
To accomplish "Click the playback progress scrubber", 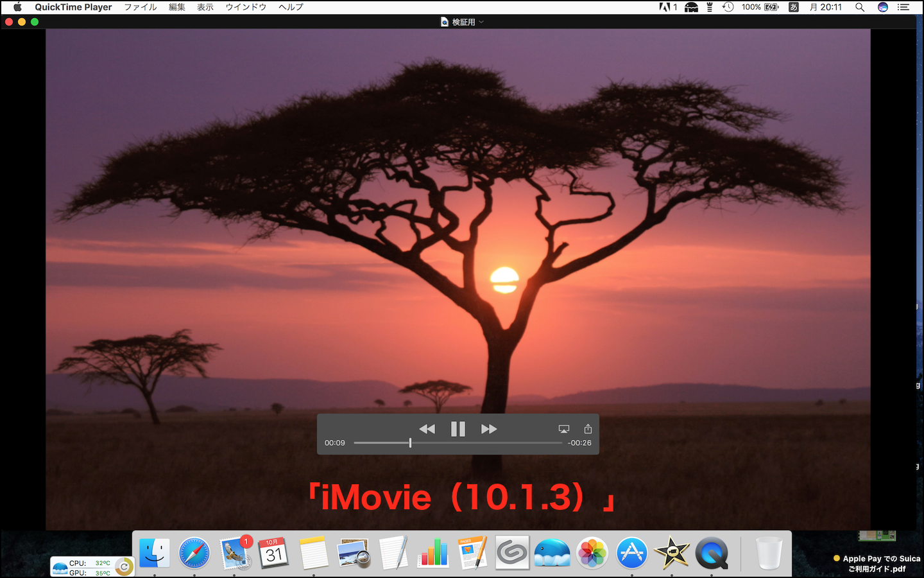I will click(x=410, y=442).
